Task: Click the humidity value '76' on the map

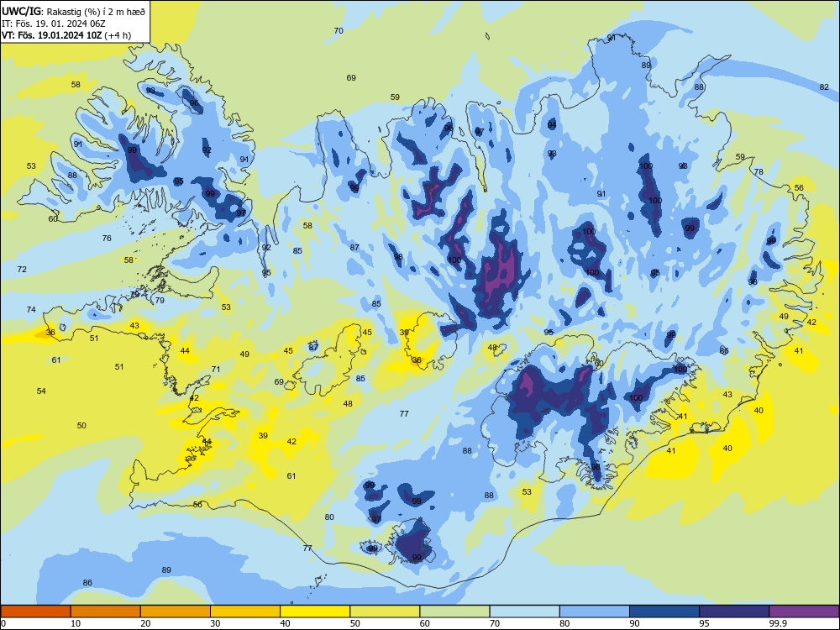Action: click(x=107, y=238)
